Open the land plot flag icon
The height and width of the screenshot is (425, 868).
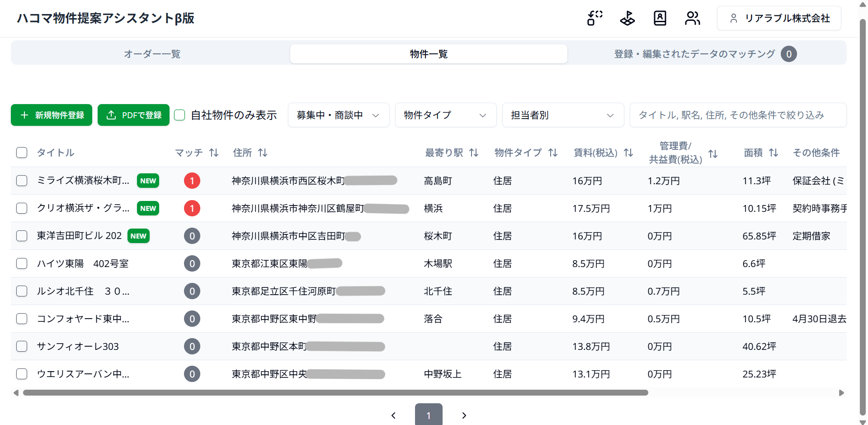(x=627, y=18)
